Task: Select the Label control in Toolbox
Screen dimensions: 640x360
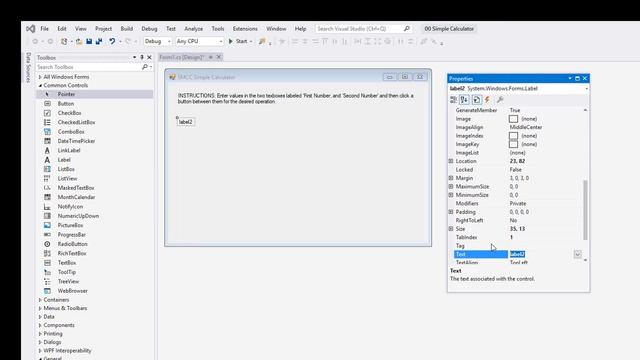Action: click(x=95, y=160)
